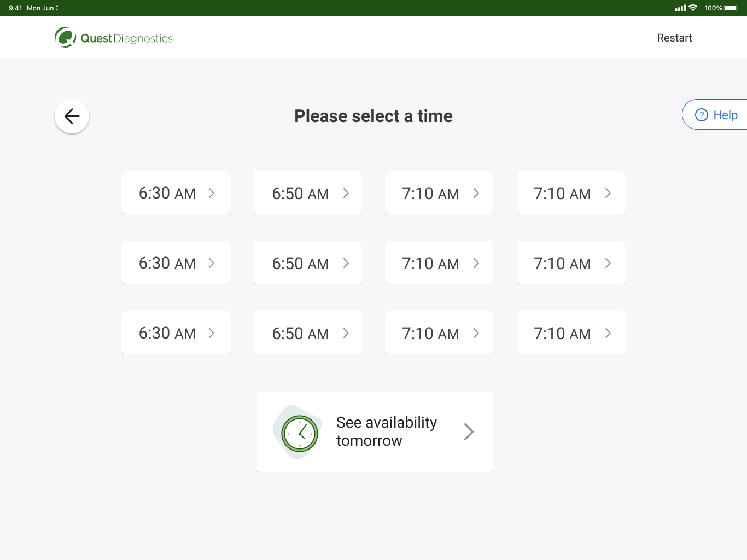See availability tomorrow
This screenshot has width=747, height=560.
click(x=375, y=432)
